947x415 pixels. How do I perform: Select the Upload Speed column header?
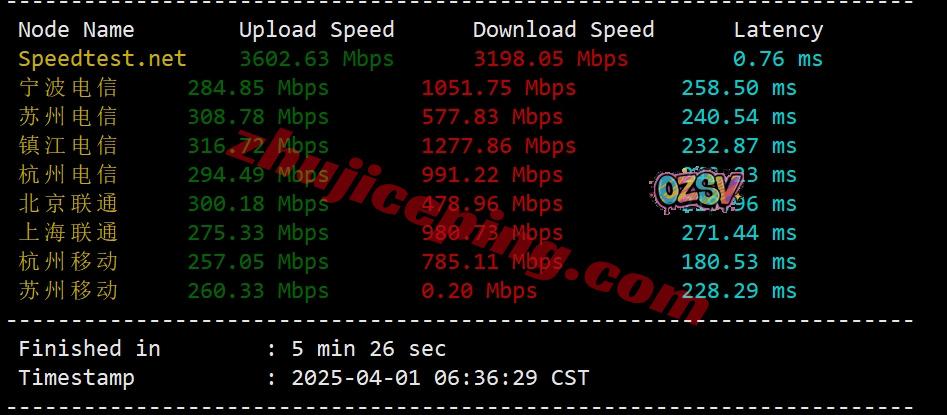pyautogui.click(x=316, y=30)
